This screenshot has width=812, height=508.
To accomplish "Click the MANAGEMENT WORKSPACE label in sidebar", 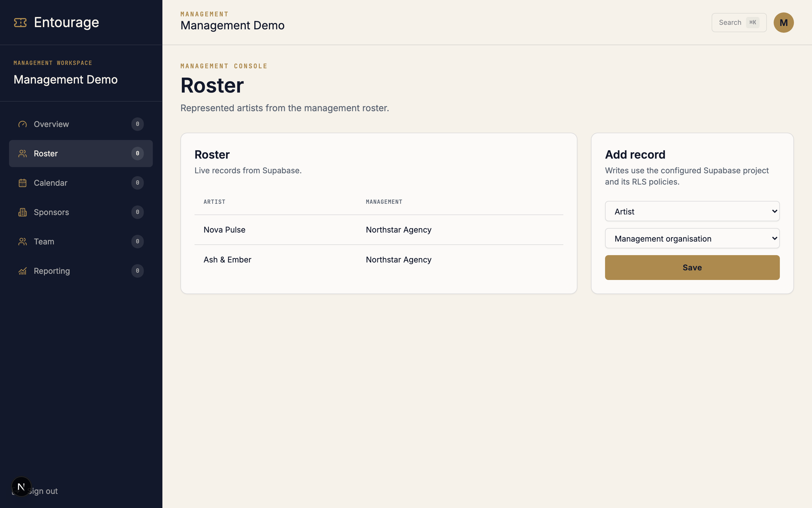I will click(x=53, y=63).
